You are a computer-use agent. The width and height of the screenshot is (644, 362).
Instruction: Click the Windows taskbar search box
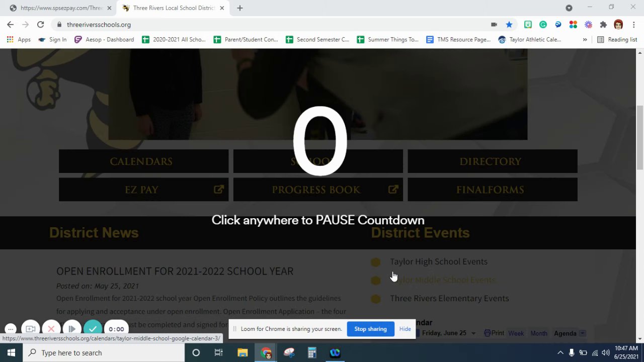[104, 353]
